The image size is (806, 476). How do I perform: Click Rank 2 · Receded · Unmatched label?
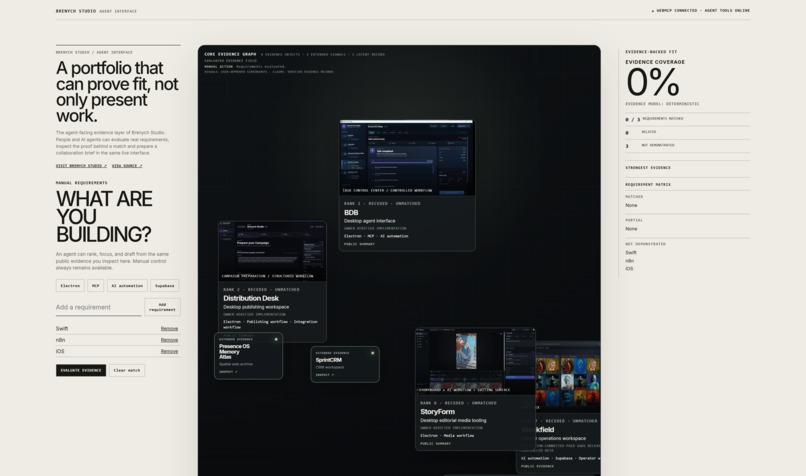tap(261, 289)
